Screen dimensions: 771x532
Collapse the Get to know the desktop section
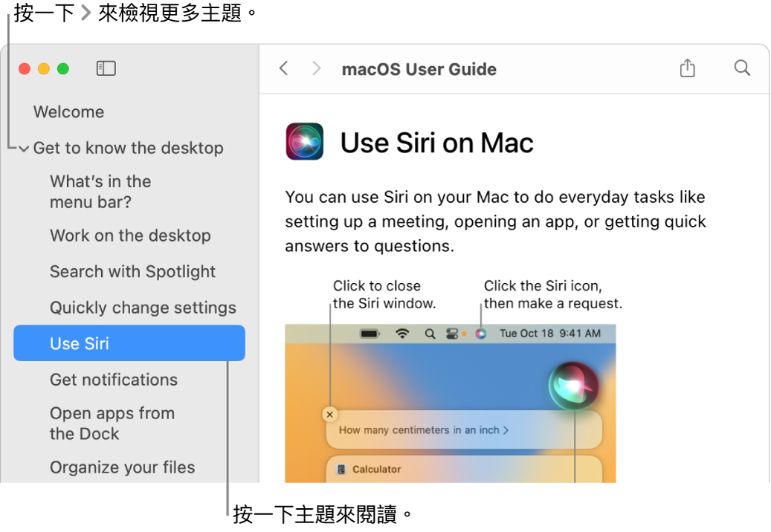tap(24, 149)
